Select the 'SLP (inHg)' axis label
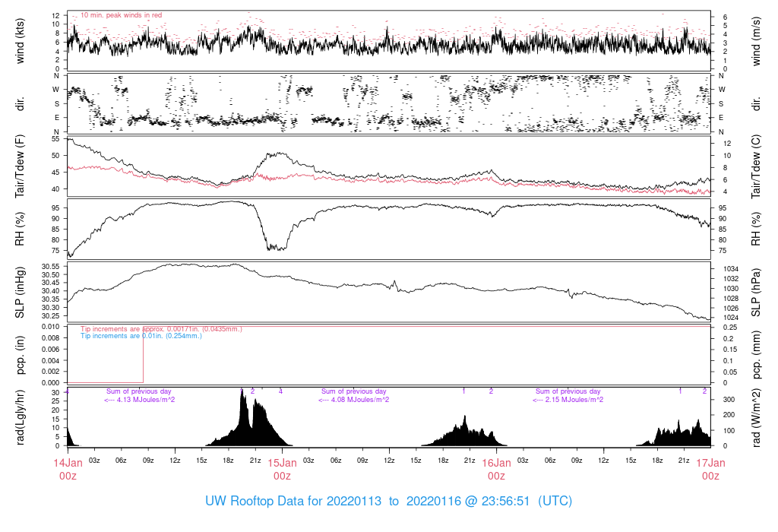 pyautogui.click(x=20, y=291)
